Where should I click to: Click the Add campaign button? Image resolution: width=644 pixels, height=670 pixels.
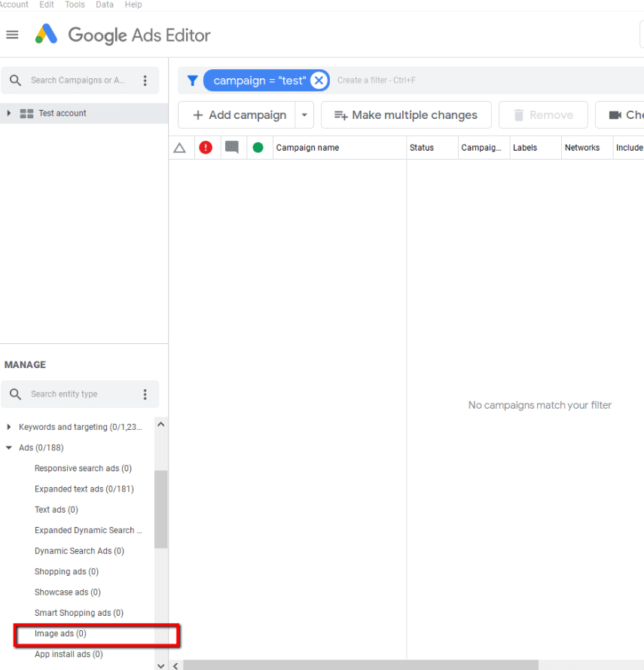coord(237,115)
